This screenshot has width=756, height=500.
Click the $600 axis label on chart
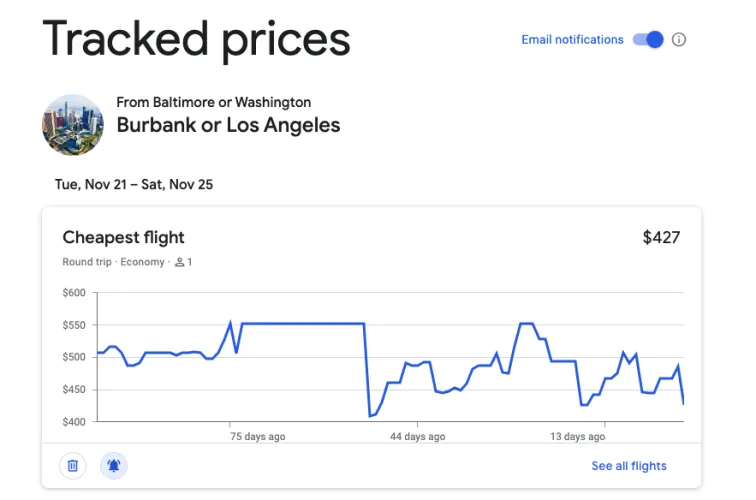pyautogui.click(x=74, y=293)
